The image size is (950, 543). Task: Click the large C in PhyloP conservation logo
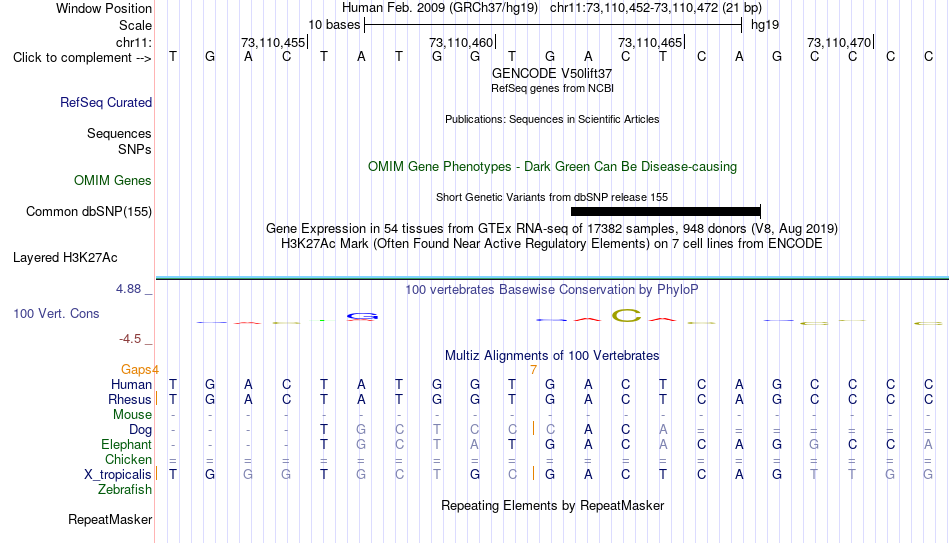point(626,316)
